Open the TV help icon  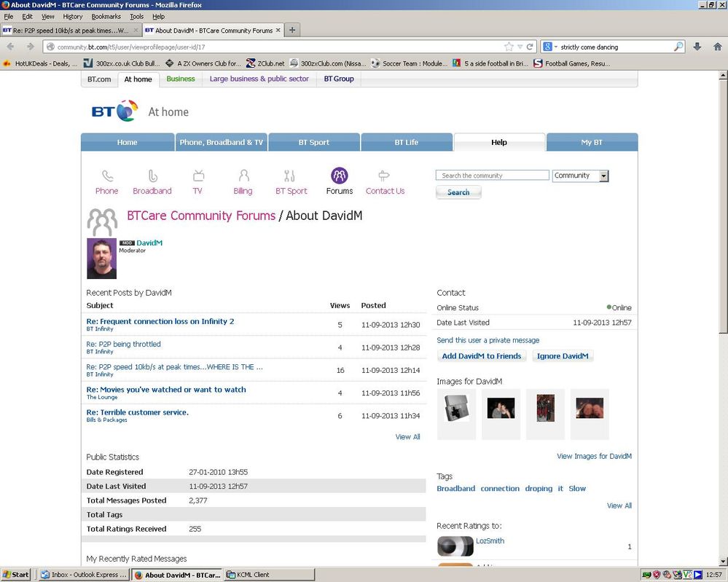198,176
